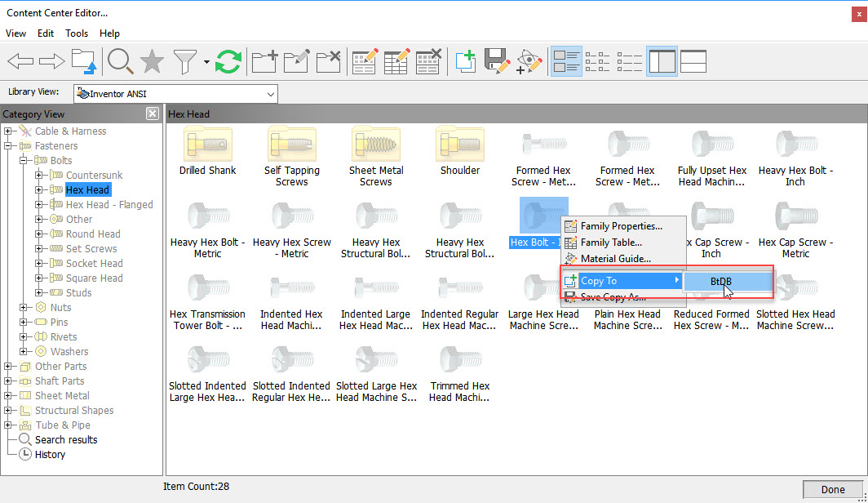Open the Inventor ANSI library dropdown
The width and height of the screenshot is (868, 503).
[x=271, y=93]
